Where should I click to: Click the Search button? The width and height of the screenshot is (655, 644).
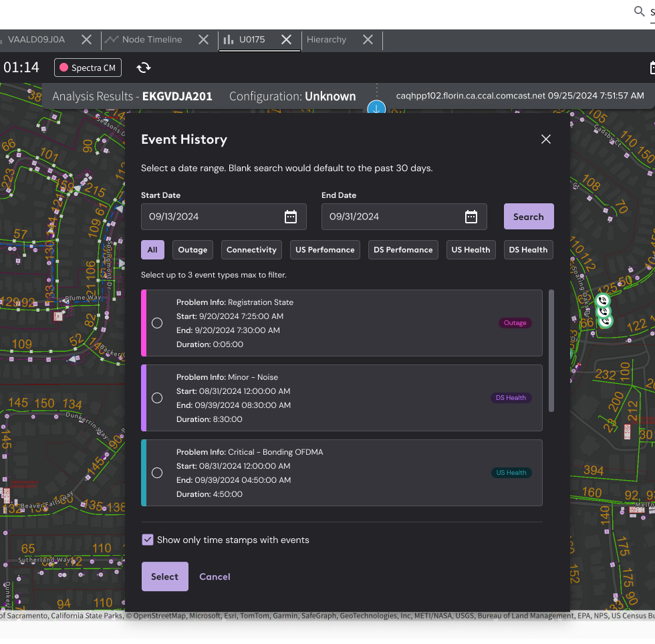pos(529,217)
